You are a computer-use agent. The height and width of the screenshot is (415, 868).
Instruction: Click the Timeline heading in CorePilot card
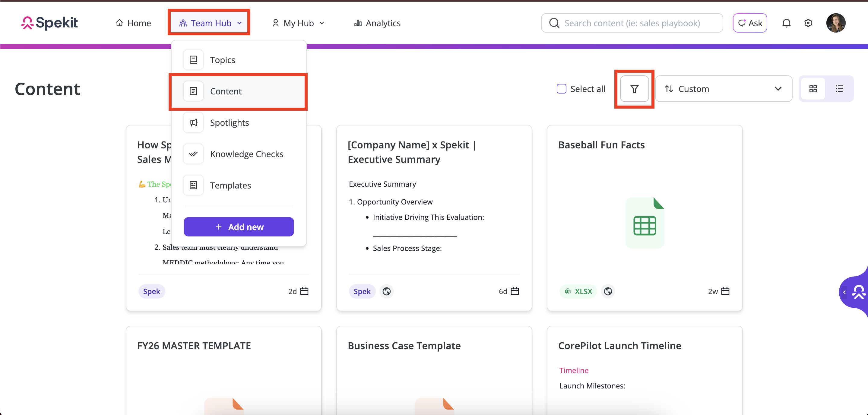pos(574,370)
